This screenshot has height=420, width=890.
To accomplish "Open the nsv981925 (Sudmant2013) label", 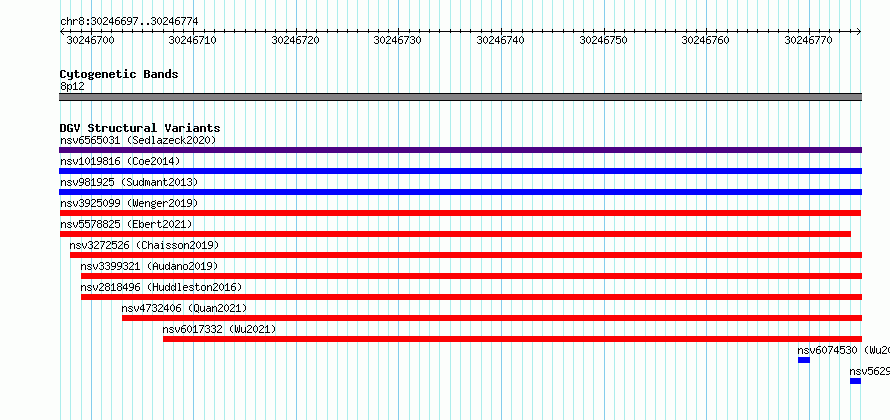I will tap(129, 182).
